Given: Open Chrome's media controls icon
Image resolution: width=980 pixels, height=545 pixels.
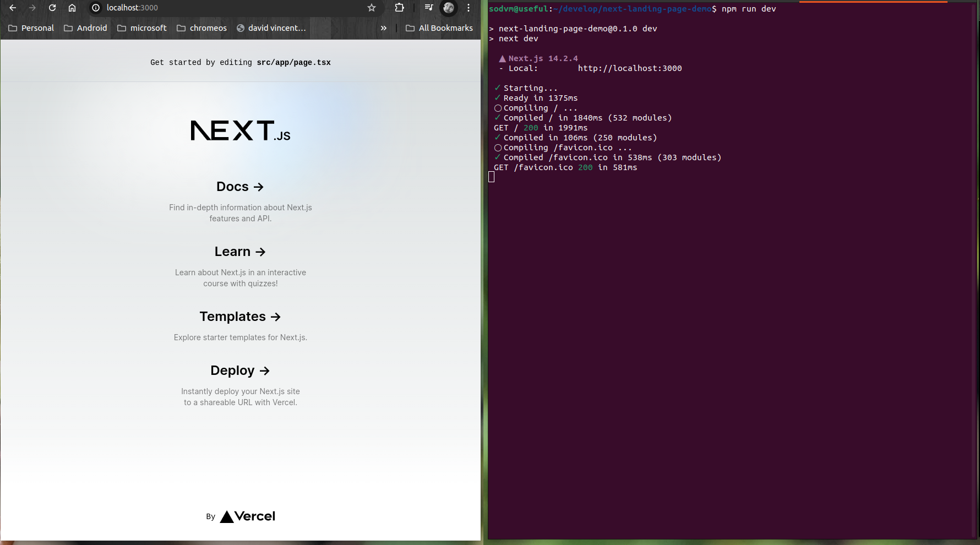Looking at the screenshot, I should tap(428, 8).
